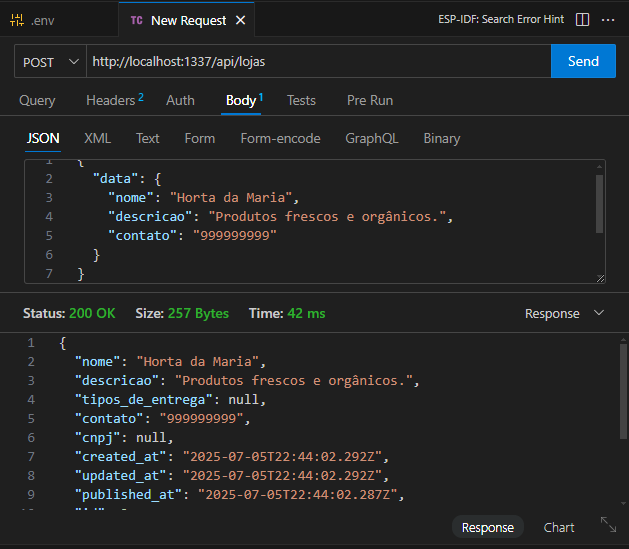Expand the Response section dropdown chevron
Viewport: 629px width, 549px height.
[599, 313]
